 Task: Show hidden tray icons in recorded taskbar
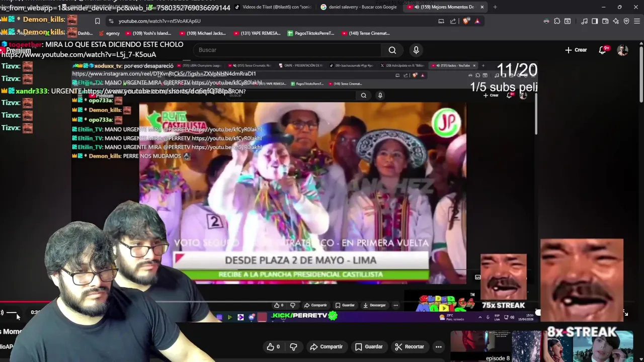click(x=480, y=317)
